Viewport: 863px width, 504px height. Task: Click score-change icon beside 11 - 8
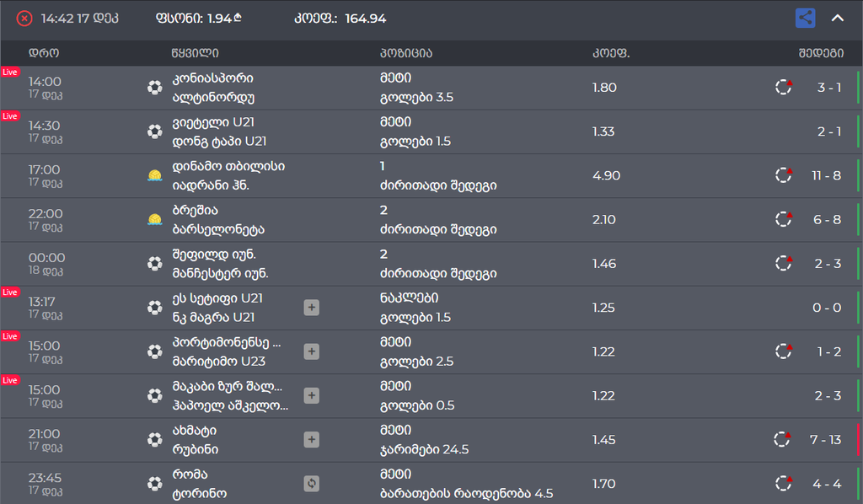[784, 175]
